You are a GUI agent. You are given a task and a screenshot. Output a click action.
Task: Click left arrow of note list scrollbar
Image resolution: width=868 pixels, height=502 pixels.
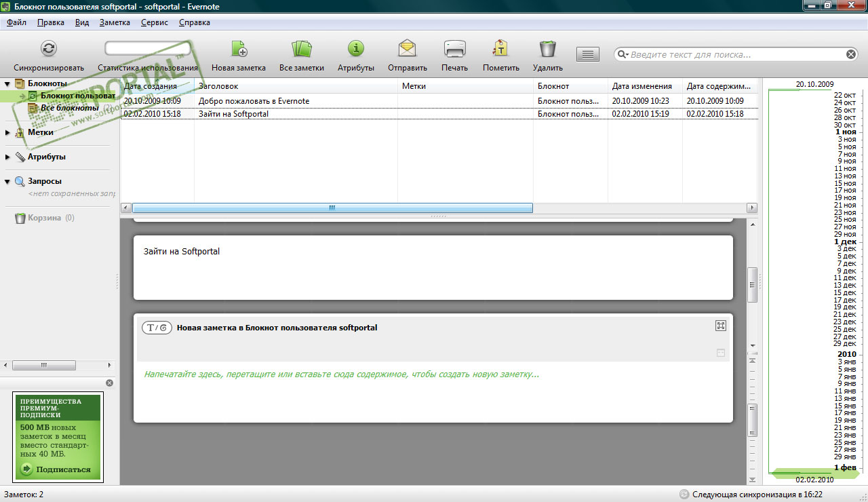125,208
